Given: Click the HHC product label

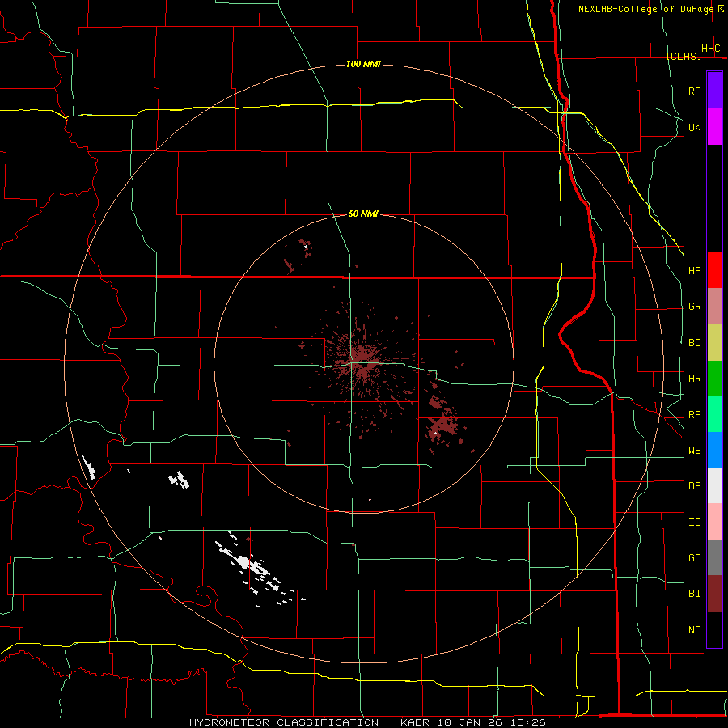Looking at the screenshot, I should [711, 49].
